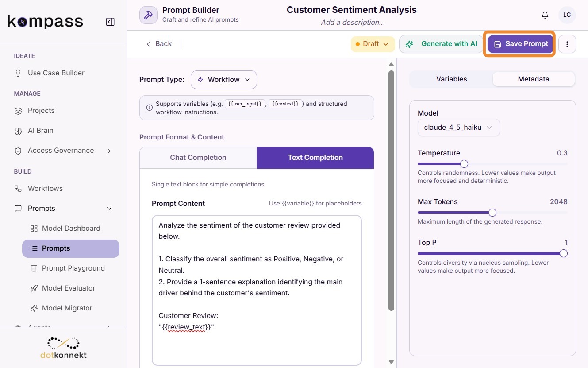Adjust the Max Tokens slider handle
The width and height of the screenshot is (588, 368).
[492, 213]
